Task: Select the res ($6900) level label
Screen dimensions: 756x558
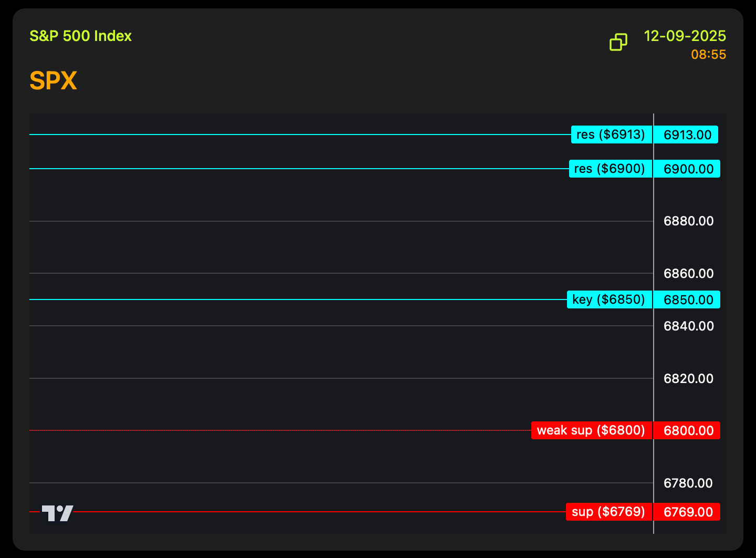Action: [610, 169]
